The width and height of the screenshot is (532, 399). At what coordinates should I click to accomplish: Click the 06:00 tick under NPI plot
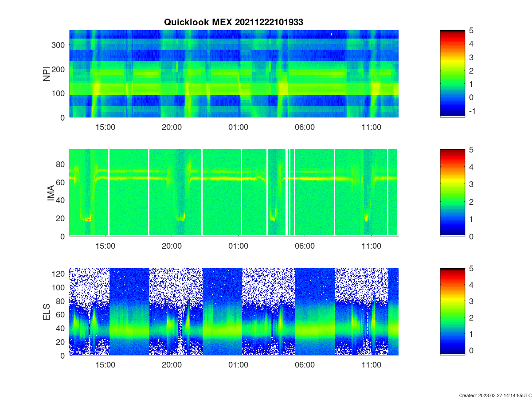(305, 127)
